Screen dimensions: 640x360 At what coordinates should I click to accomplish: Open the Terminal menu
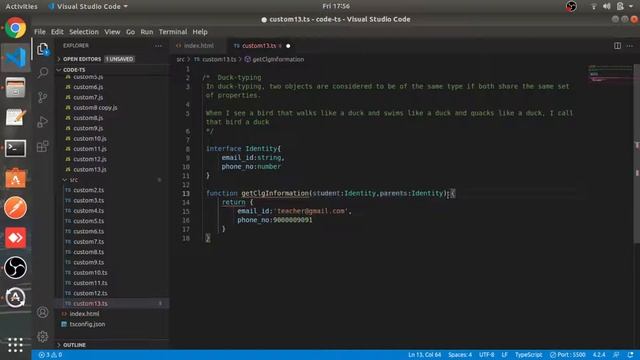coord(173,32)
